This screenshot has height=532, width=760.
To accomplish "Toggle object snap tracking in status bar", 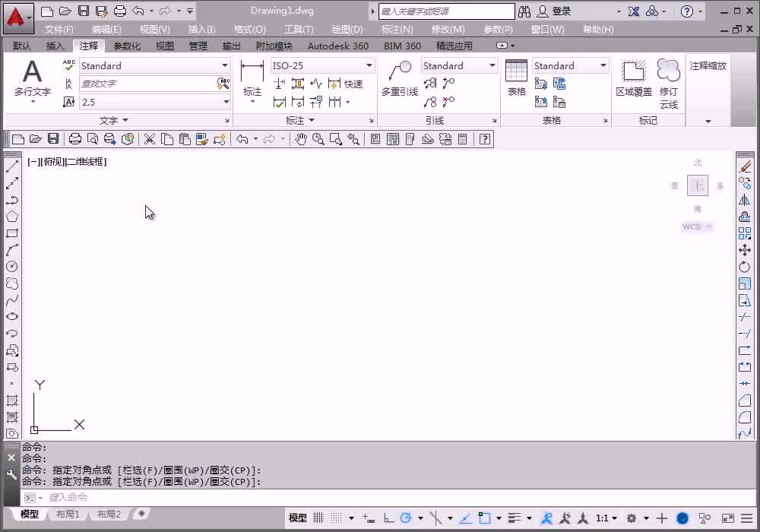I will pos(465,518).
